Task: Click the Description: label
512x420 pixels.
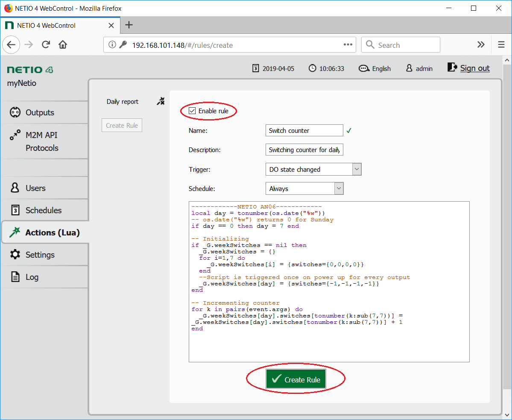Action: coord(205,150)
